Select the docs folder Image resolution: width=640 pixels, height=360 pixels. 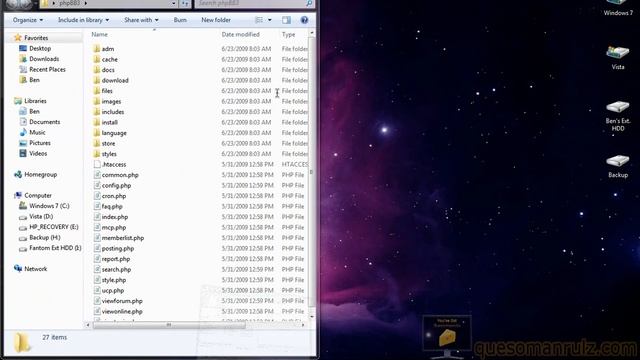click(108, 70)
